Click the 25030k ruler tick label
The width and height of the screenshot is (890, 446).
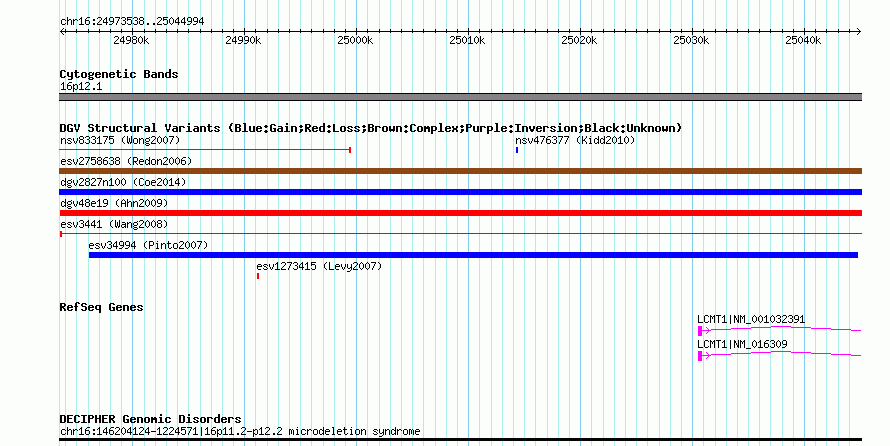point(691,40)
